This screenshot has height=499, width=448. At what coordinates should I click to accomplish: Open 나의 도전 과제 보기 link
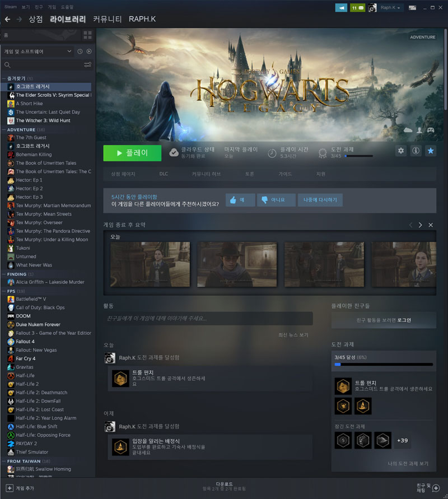tap(408, 463)
